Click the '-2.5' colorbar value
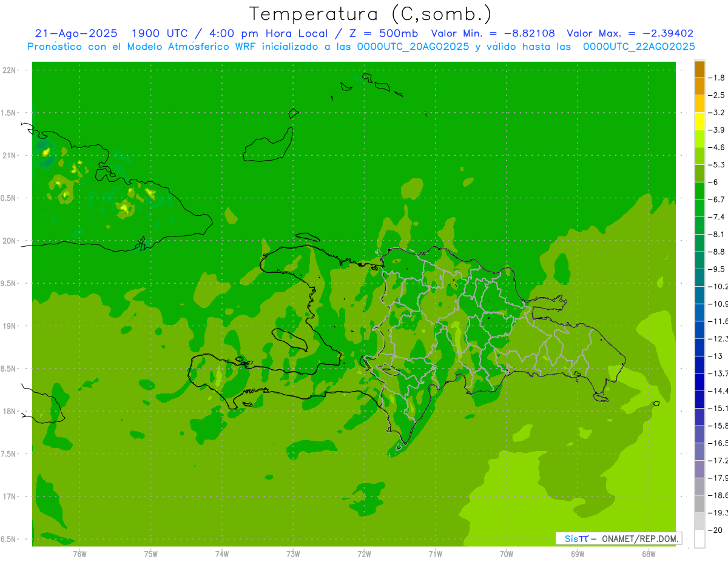 716,95
